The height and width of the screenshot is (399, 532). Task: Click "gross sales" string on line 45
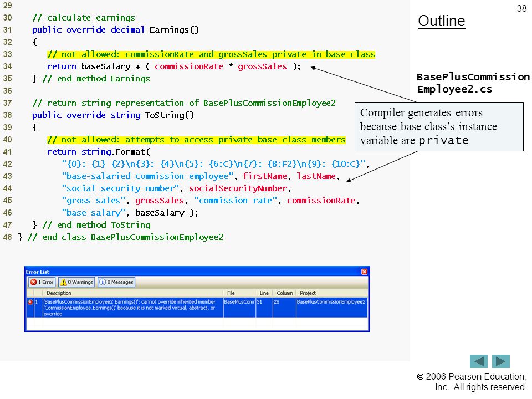pos(94,201)
